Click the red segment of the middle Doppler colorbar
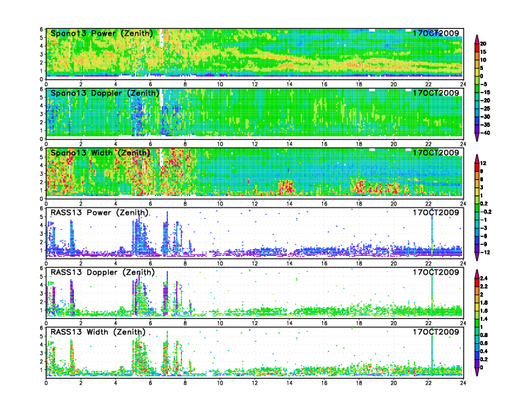This screenshot has width=532, height=411. pyautogui.click(x=477, y=167)
